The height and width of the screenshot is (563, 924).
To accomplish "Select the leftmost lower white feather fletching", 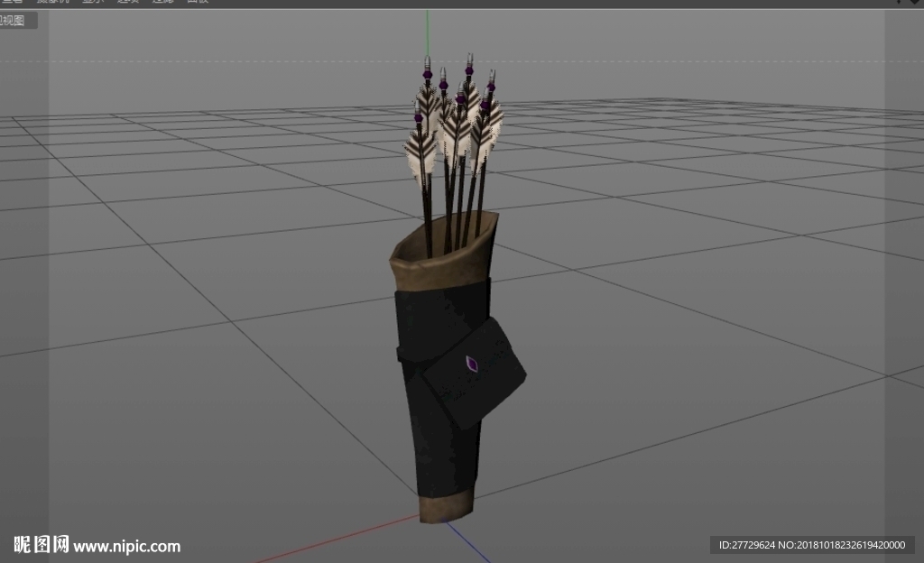I will point(420,155).
